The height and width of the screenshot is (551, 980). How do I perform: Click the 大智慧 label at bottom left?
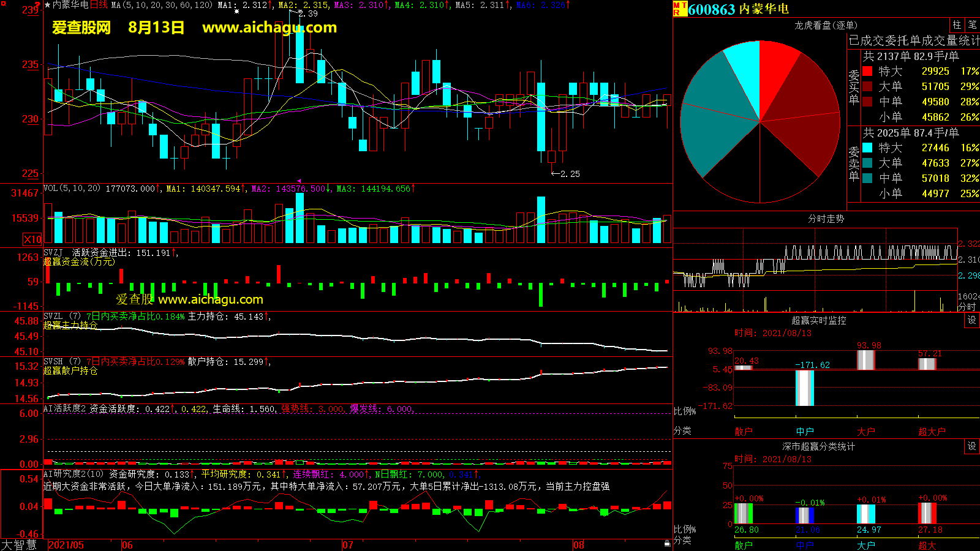[x=19, y=545]
